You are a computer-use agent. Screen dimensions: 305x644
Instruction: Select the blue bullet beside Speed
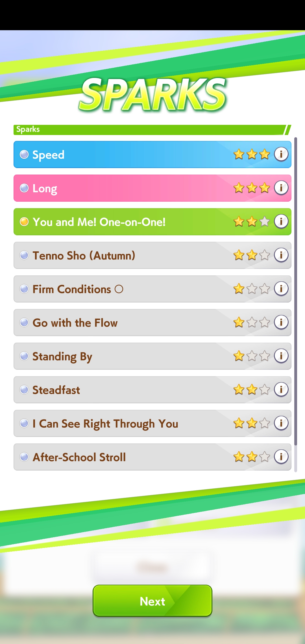pyautogui.click(x=24, y=155)
